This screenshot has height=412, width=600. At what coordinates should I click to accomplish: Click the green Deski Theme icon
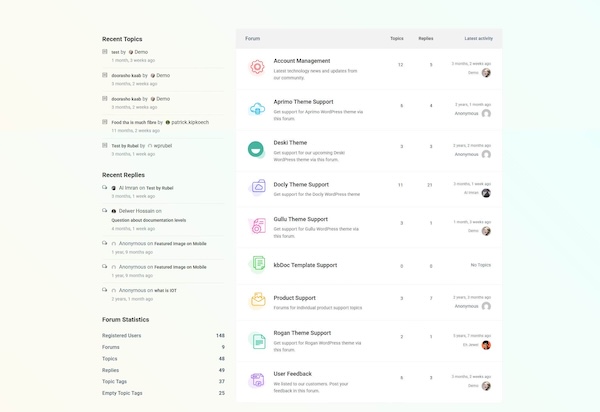tap(256, 150)
